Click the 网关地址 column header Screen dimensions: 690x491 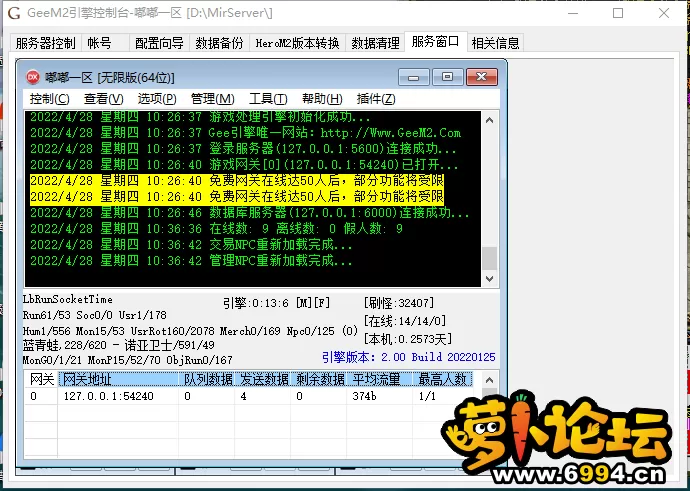click(118, 379)
